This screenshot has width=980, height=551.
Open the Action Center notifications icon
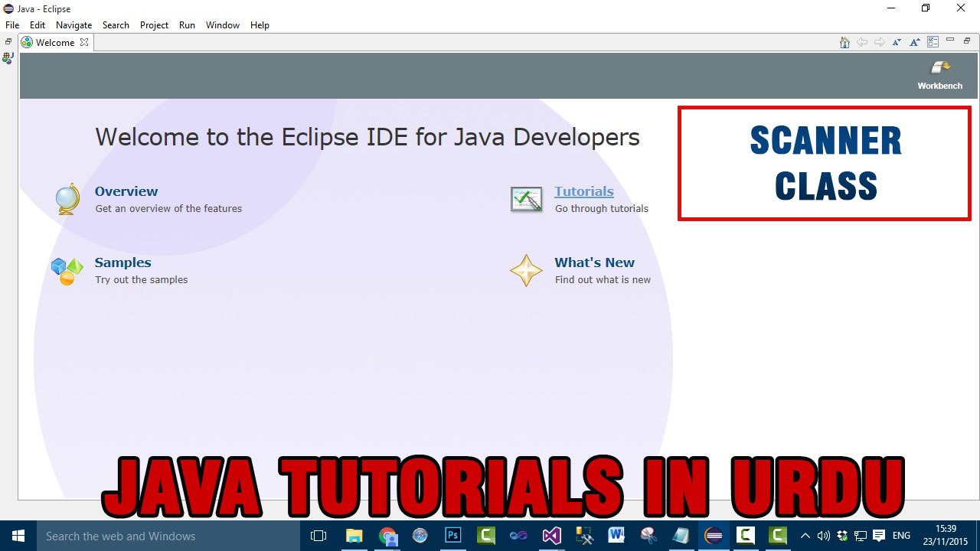coord(879,536)
